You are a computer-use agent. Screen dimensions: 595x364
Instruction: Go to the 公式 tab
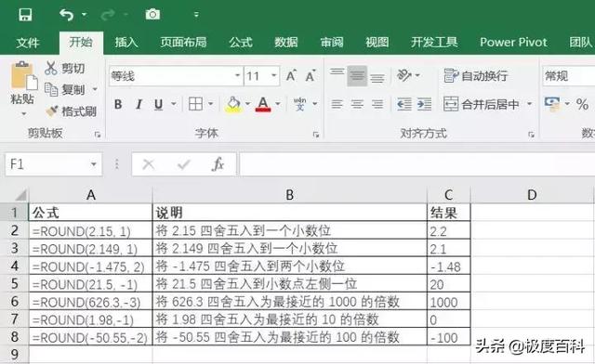pos(241,42)
